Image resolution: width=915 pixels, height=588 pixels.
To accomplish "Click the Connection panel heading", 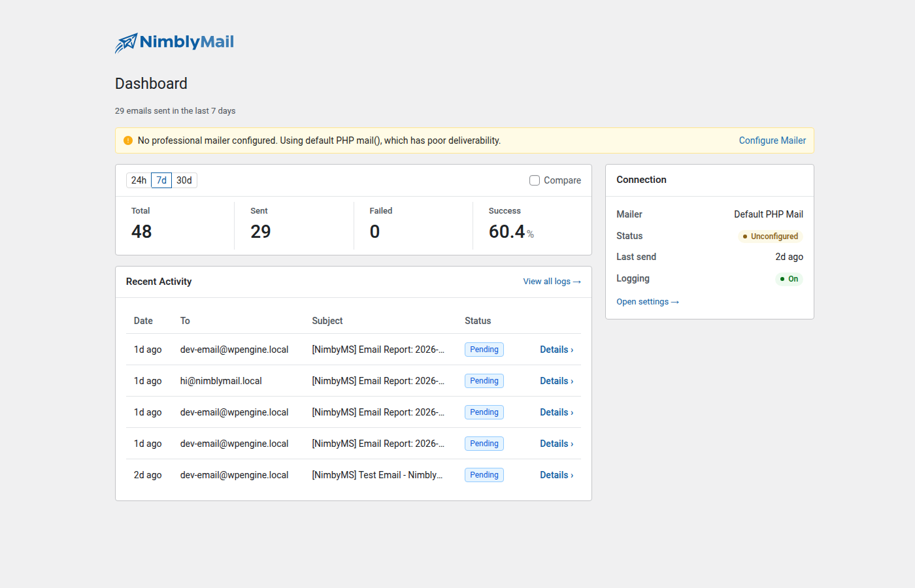I will (641, 180).
